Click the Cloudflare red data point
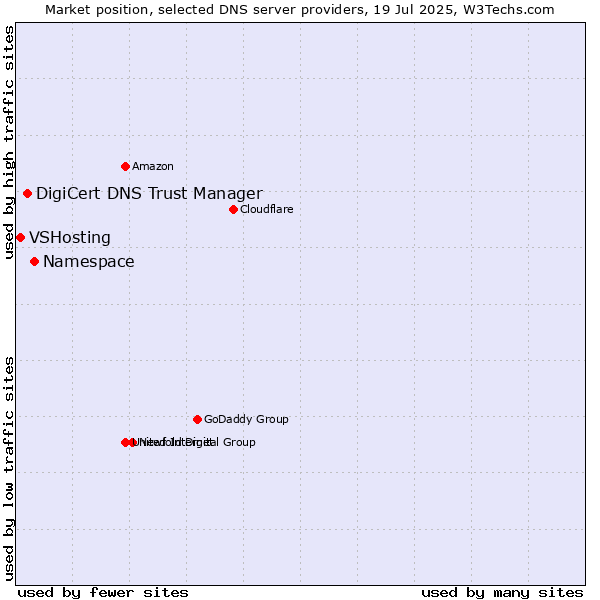The width and height of the screenshot is (600, 600). [233, 210]
